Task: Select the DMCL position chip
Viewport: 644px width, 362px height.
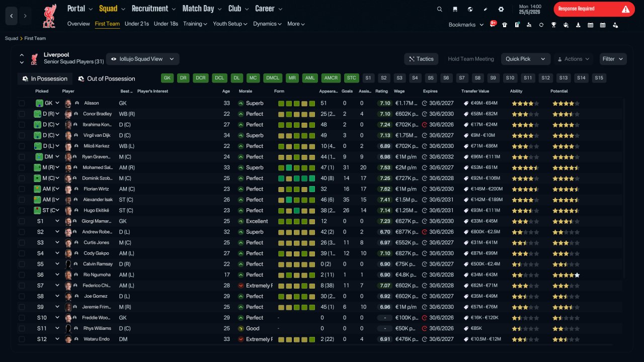Action: point(273,78)
